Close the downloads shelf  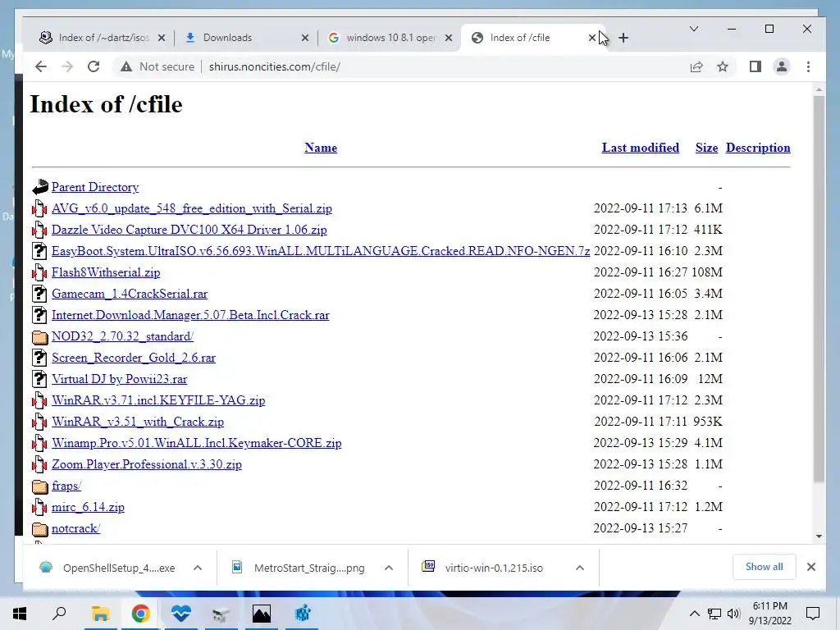click(x=811, y=567)
